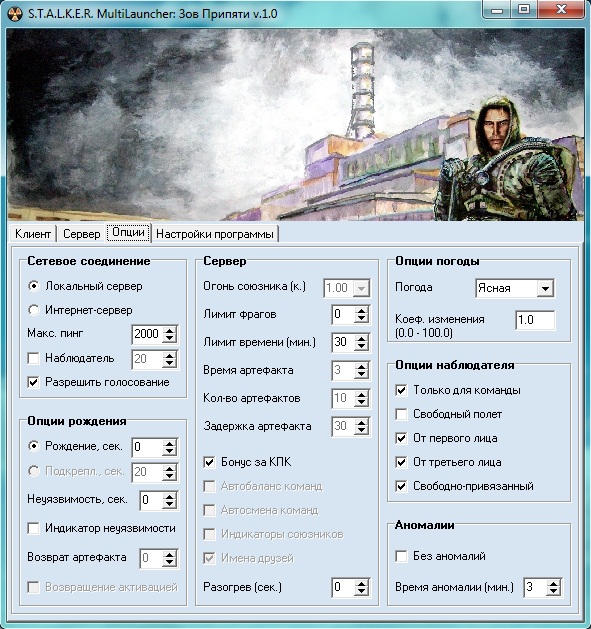
Task: Click the Chernobyl banner image
Action: pyautogui.click(x=296, y=125)
